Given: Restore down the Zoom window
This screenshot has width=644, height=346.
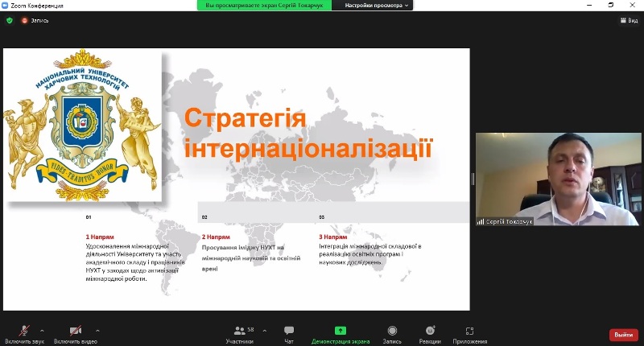Looking at the screenshot, I should pos(611,6).
